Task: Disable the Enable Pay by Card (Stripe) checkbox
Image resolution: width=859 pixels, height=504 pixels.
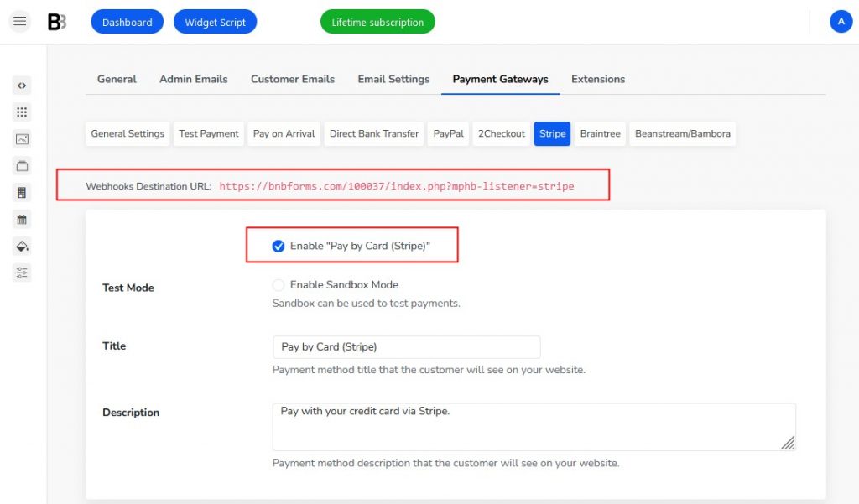Action: [x=278, y=246]
